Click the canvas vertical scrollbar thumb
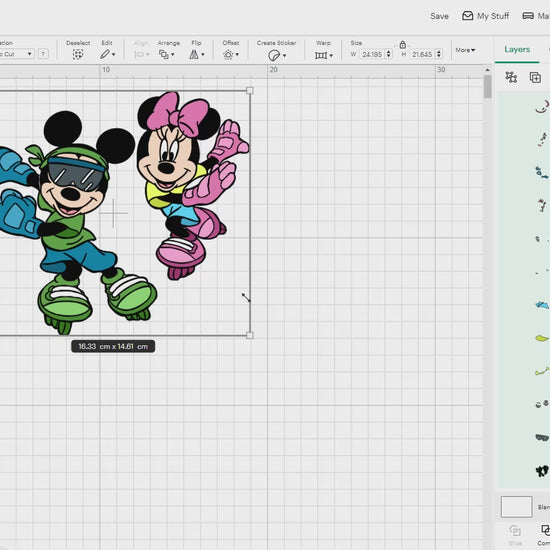 (487, 87)
